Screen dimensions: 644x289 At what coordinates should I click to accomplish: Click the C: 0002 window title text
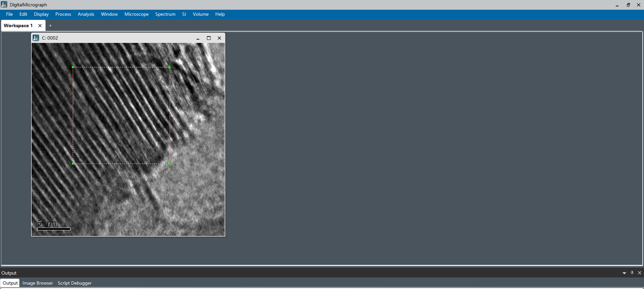[x=50, y=38]
